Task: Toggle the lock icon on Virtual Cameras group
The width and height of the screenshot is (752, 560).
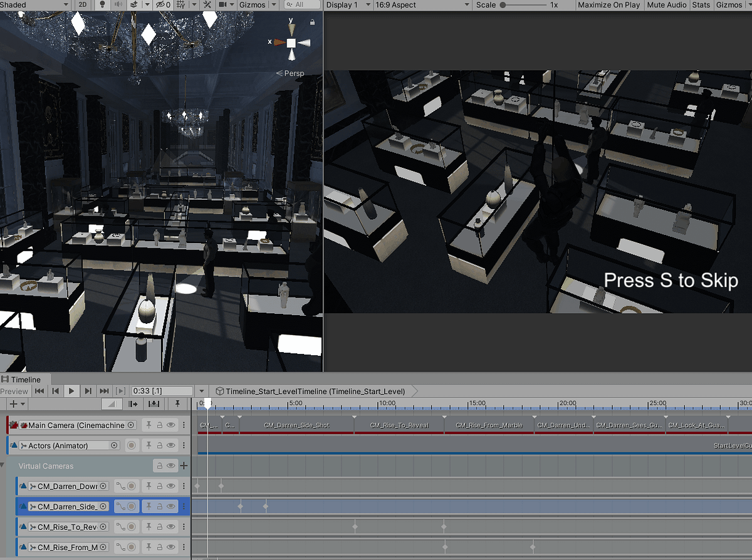Action: pos(159,466)
